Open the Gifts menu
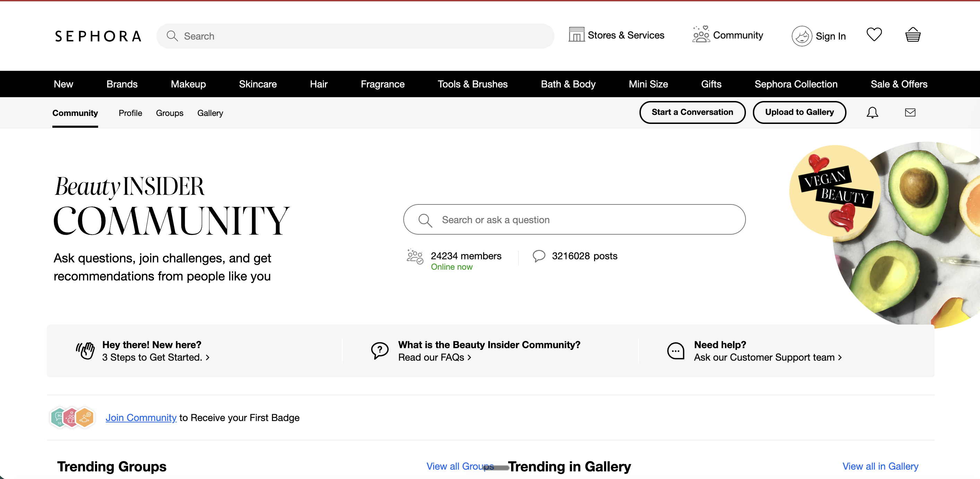Viewport: 980px width, 479px height. pos(711,84)
